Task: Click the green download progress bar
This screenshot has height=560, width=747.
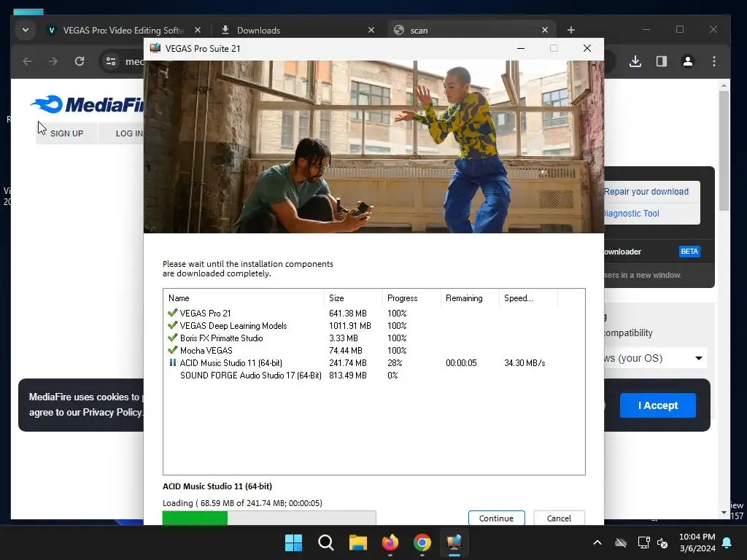Action: [x=195, y=518]
